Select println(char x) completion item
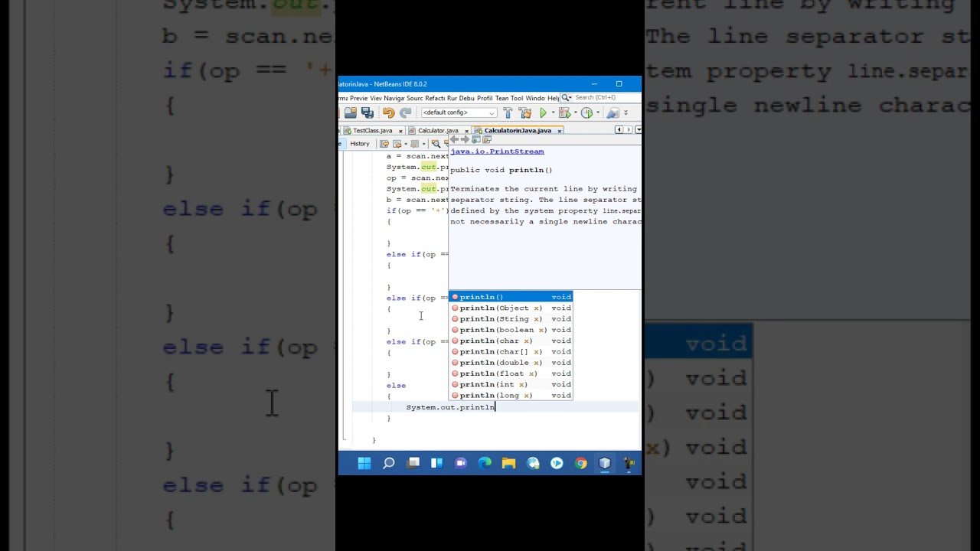 (511, 341)
